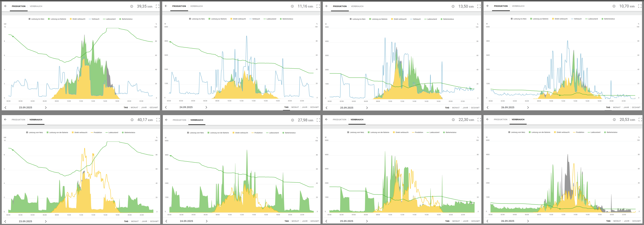Switch to Produktion tab in 40,17 kWh panel

pyautogui.click(x=18, y=120)
